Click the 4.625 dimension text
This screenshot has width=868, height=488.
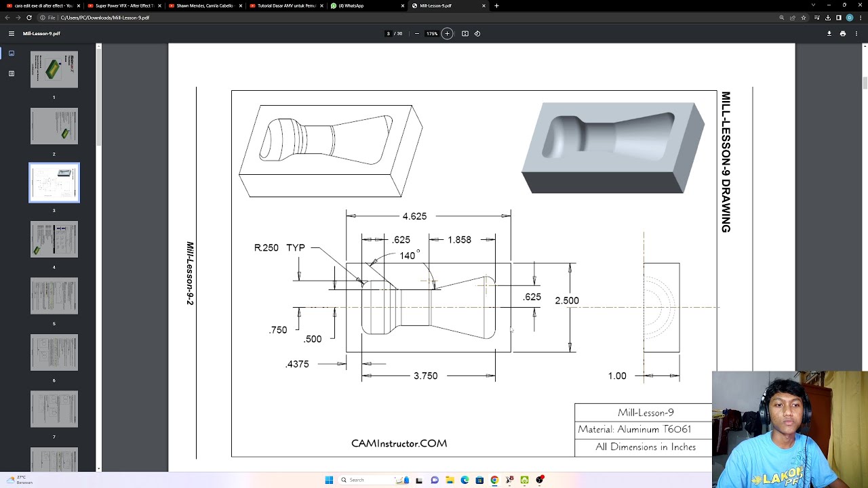[414, 216]
